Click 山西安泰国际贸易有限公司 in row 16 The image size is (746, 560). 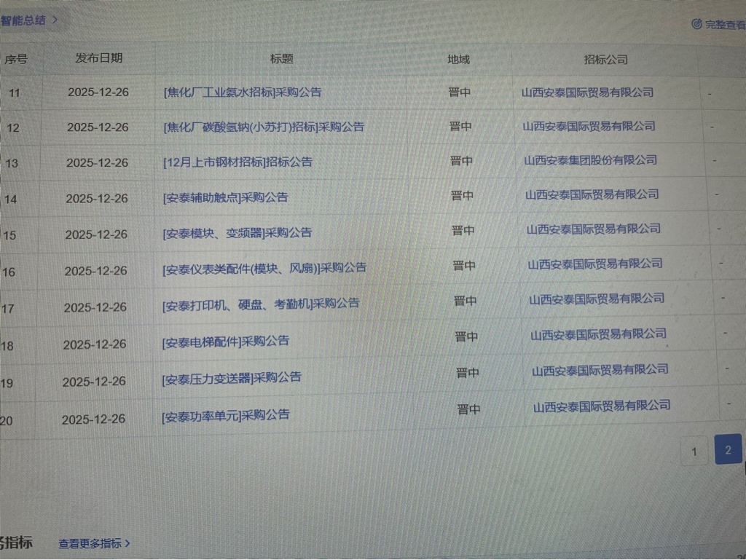click(x=594, y=264)
